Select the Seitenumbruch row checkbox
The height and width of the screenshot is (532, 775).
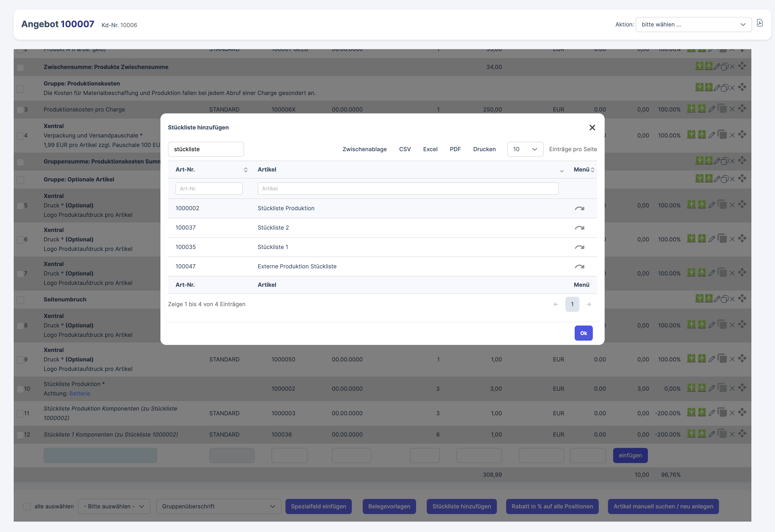pos(20,300)
